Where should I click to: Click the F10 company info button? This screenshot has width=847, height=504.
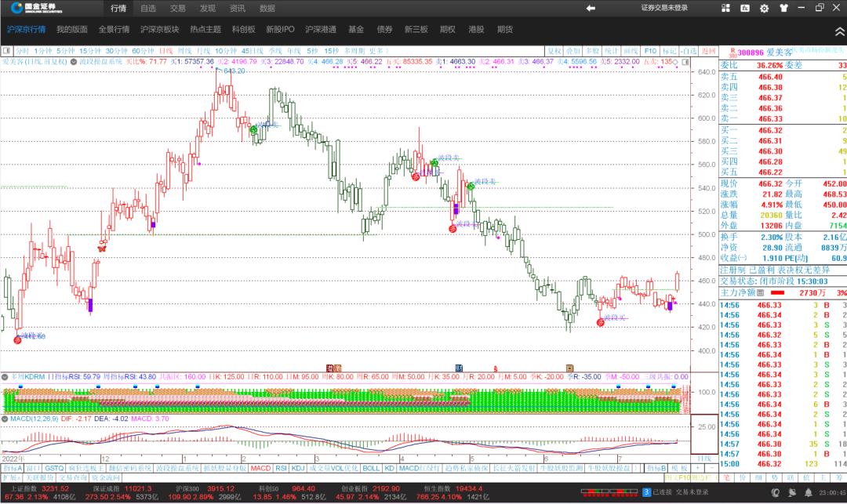[649, 50]
